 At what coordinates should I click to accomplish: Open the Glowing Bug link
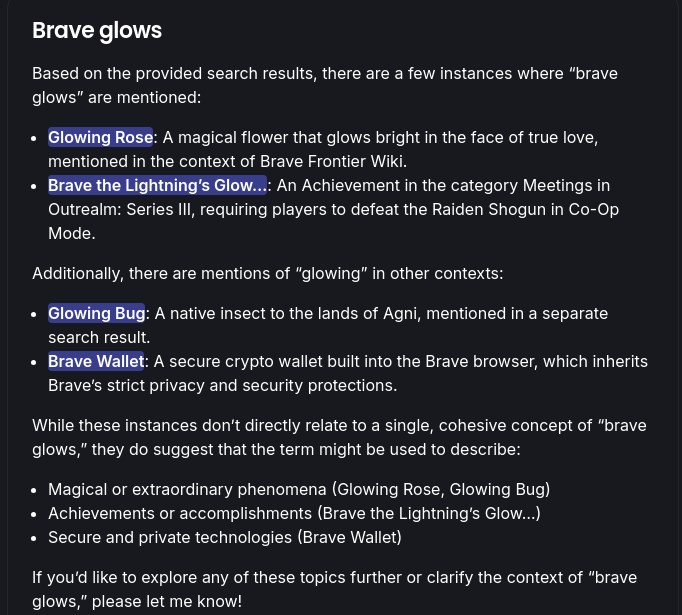coord(97,314)
